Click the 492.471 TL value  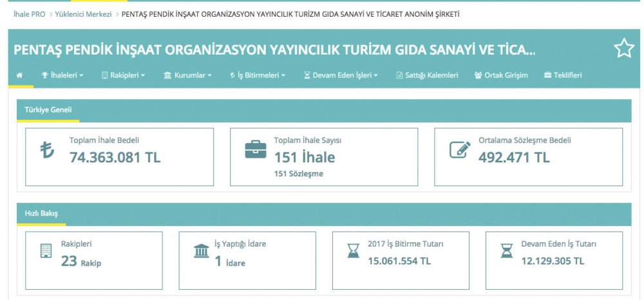click(514, 158)
